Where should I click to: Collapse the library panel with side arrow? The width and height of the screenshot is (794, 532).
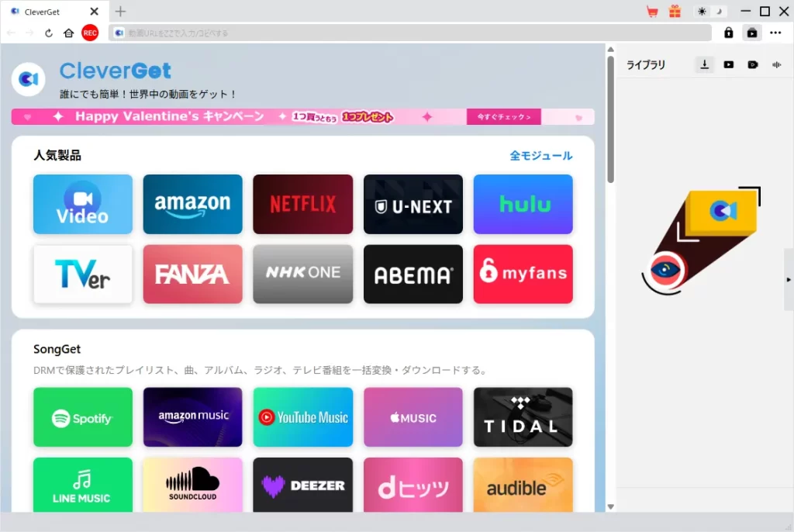pos(789,279)
